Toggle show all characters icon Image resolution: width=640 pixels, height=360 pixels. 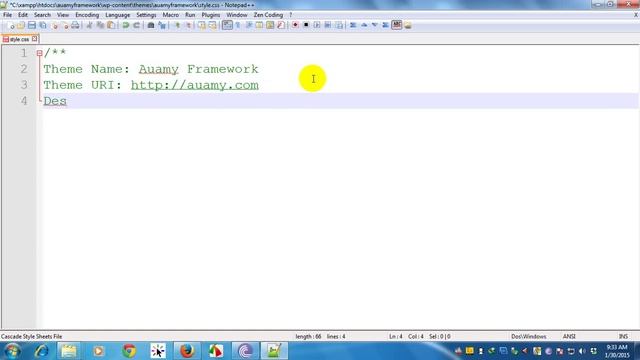pos(238,25)
